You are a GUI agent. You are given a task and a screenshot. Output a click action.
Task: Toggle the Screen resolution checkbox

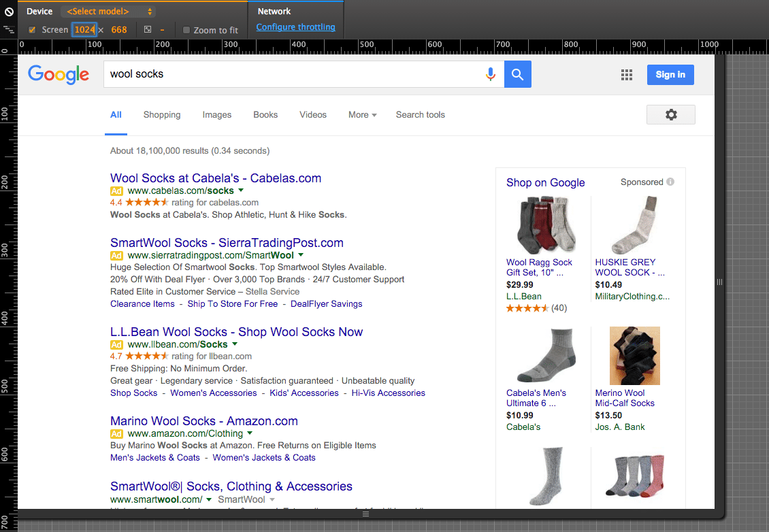tap(32, 30)
